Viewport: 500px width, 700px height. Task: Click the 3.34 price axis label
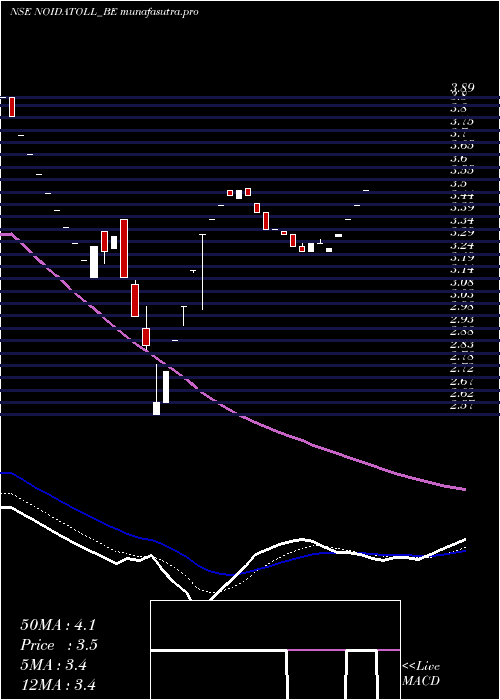(462, 221)
